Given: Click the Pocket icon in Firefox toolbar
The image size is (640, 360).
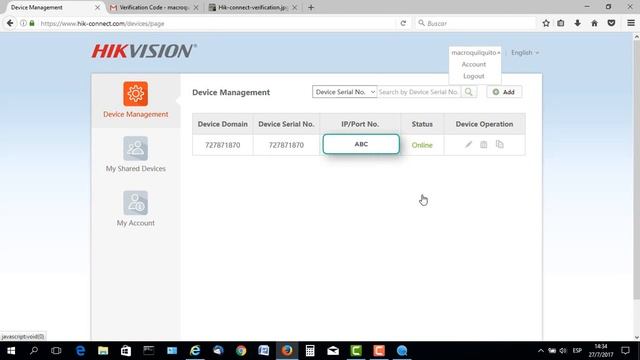Looking at the screenshot, I should 611,23.
